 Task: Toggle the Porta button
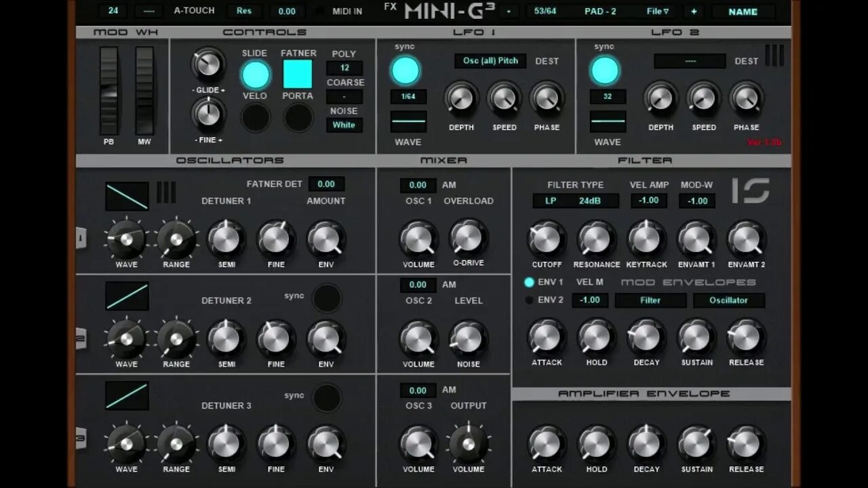point(298,118)
